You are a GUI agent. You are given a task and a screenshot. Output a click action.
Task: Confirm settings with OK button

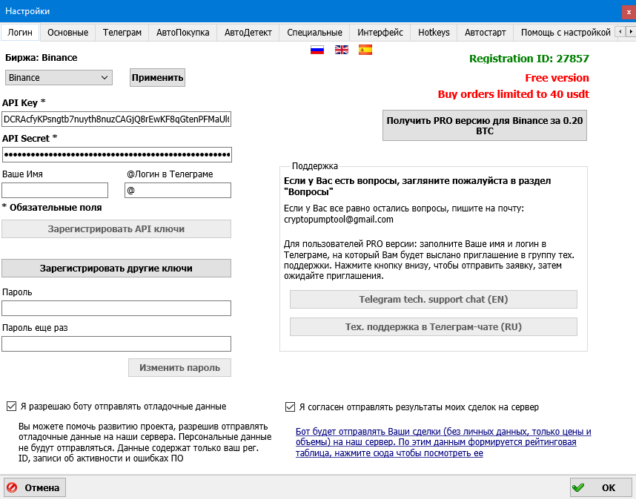pyautogui.click(x=601, y=487)
